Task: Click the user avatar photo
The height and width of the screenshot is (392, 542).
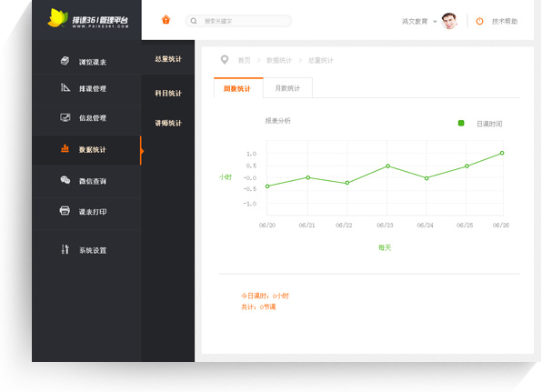Action: [449, 21]
